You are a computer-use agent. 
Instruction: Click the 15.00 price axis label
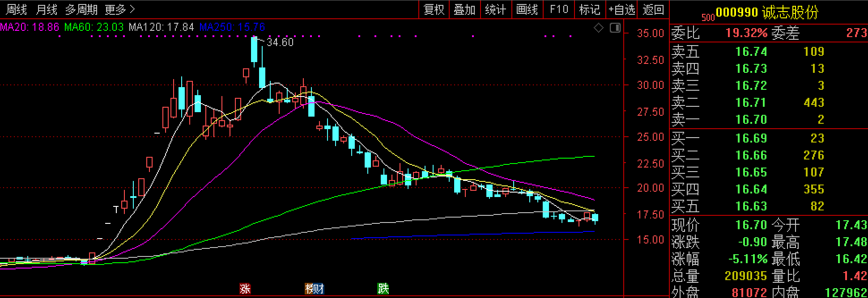pyautogui.click(x=651, y=240)
